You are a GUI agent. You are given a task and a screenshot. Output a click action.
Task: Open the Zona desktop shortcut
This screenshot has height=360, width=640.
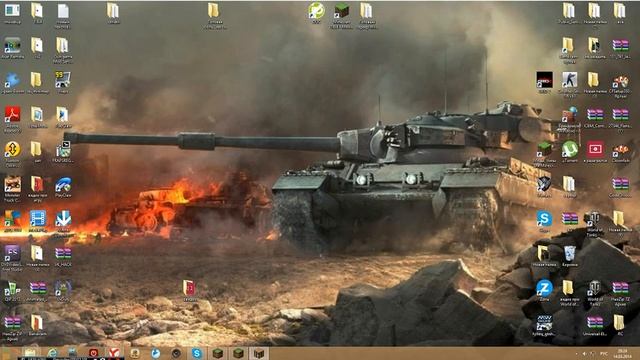(544, 288)
